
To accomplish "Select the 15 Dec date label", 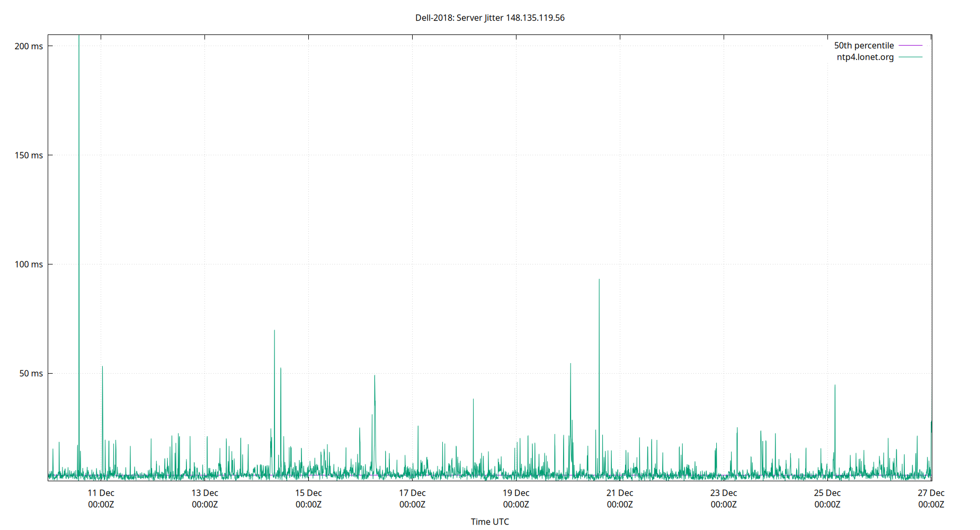I will (308, 492).
